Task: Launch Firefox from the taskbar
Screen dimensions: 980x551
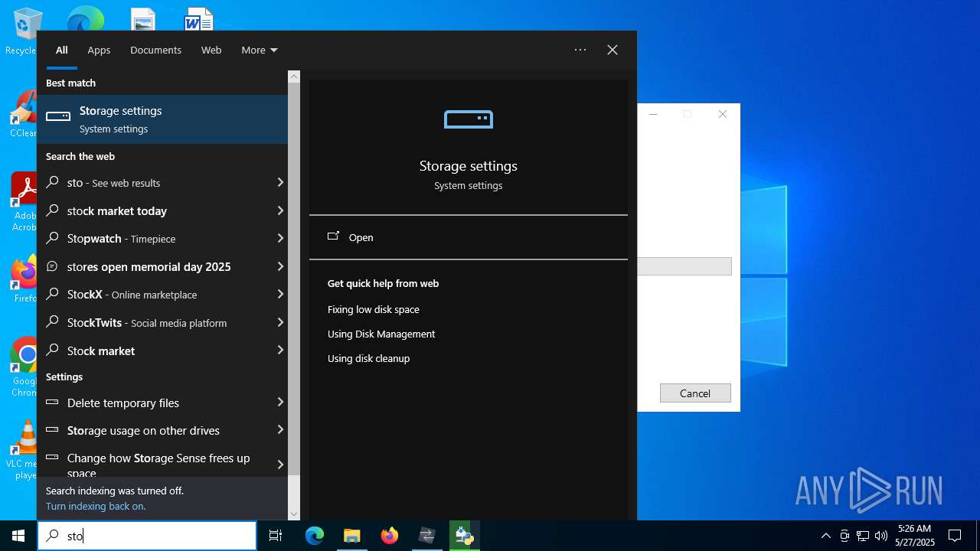Action: tap(390, 536)
